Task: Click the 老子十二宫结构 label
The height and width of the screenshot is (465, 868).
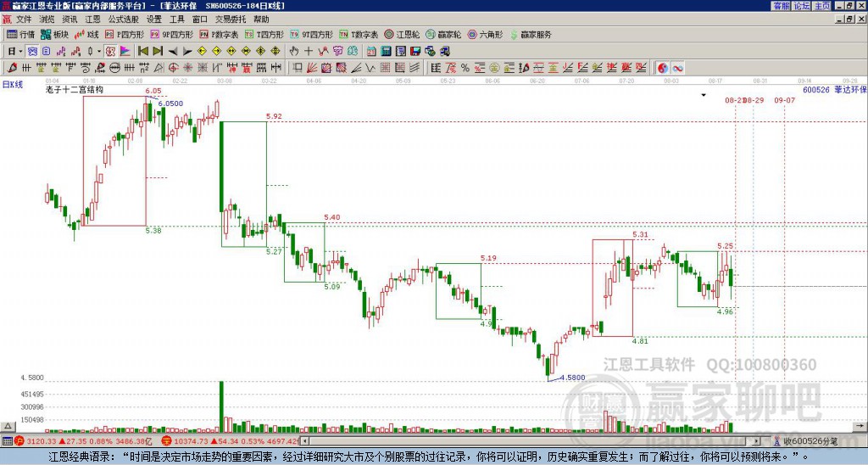Action: 75,89
